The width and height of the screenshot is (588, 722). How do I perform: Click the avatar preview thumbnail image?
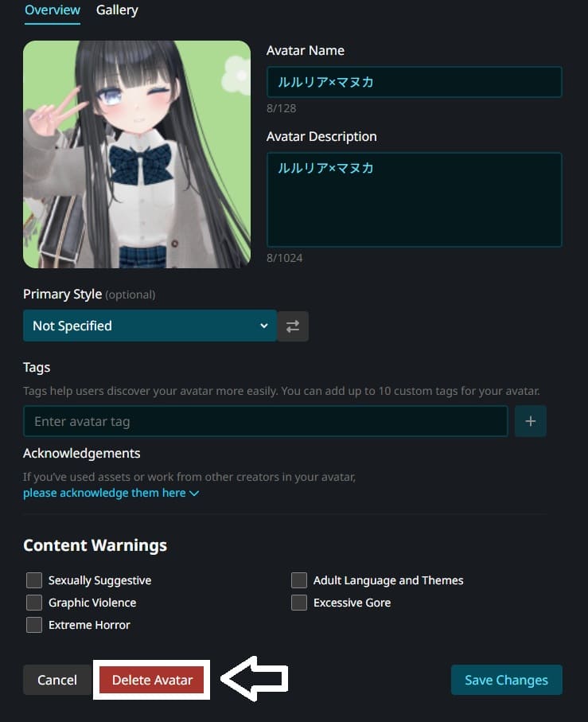point(137,154)
